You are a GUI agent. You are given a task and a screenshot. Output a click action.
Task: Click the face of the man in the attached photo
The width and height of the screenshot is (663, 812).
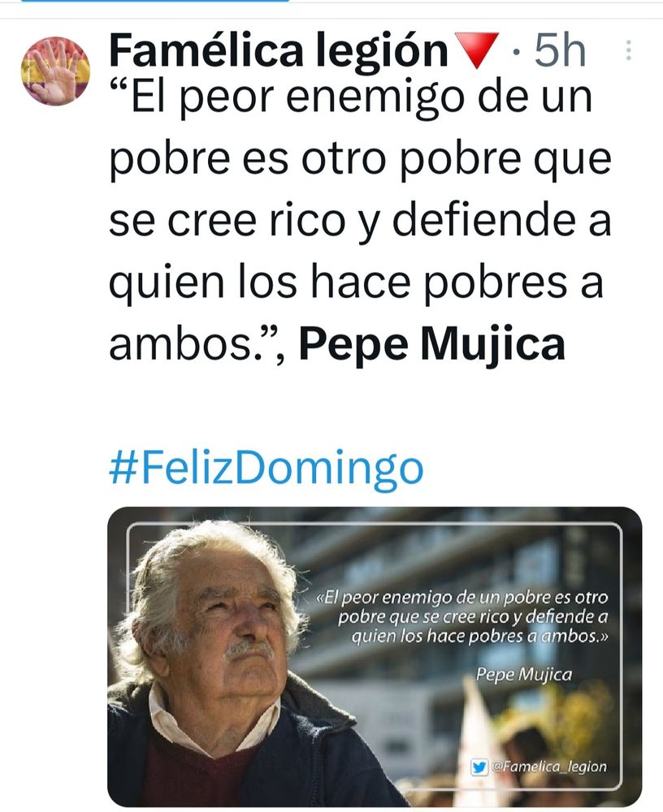(233, 627)
